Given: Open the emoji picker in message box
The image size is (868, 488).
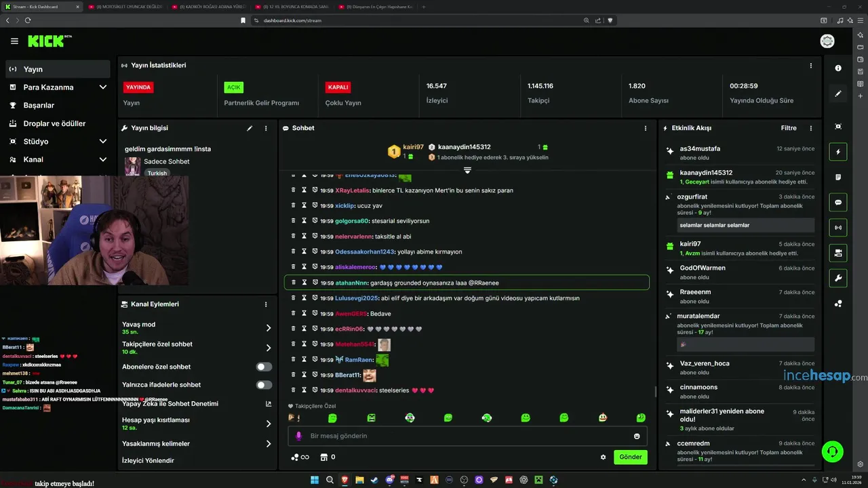Looking at the screenshot, I should click(637, 436).
